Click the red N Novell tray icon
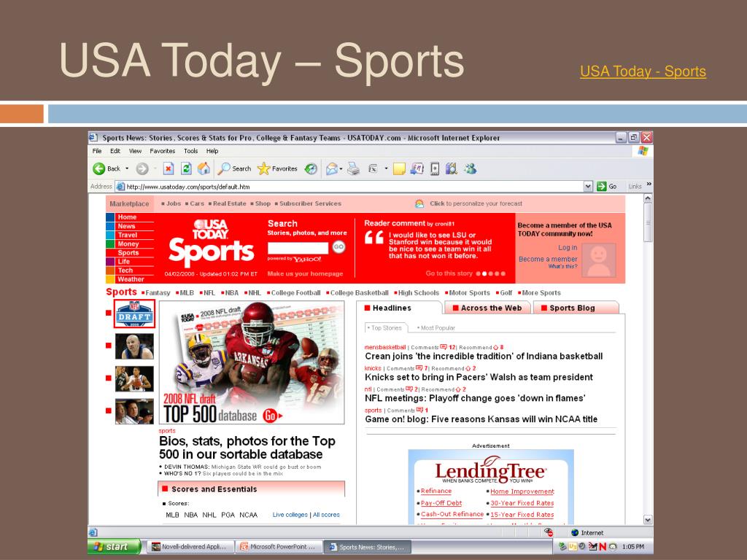747x560 pixels. tap(603, 547)
